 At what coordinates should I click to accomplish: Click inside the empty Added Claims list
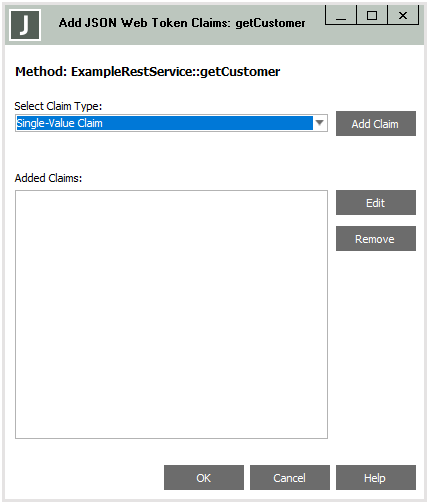coord(171,314)
